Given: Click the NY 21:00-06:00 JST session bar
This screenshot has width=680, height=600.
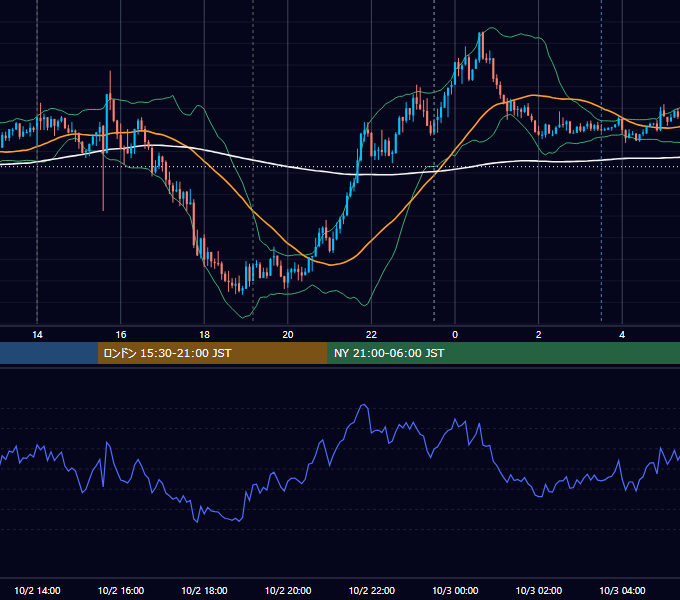Looking at the screenshot, I should click(x=503, y=353).
